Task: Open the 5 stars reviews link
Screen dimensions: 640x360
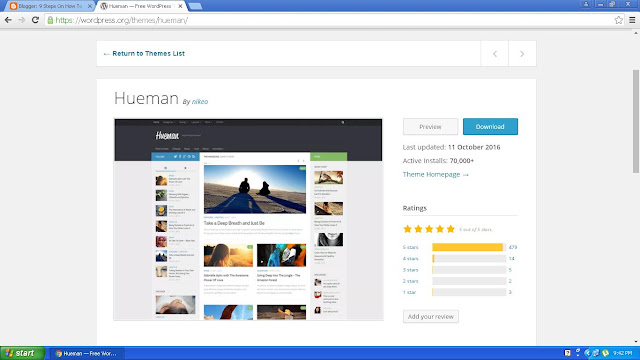Action: click(410, 247)
